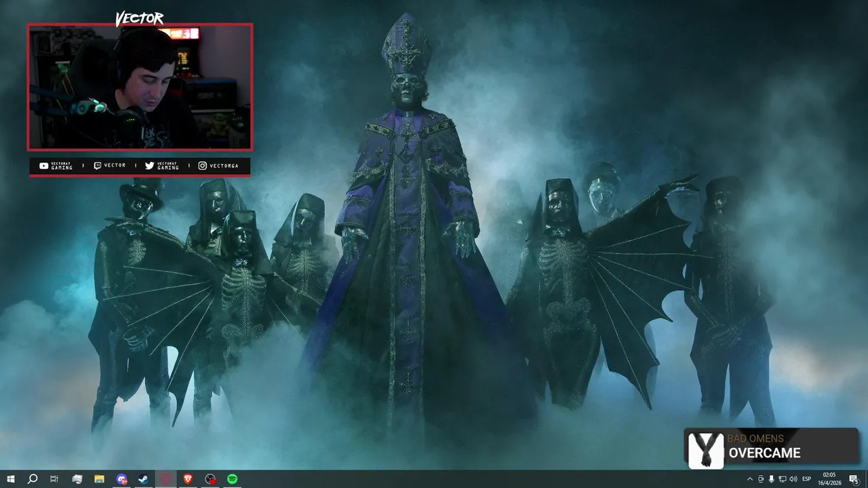
Task: Select the active pink circle taskbar app
Action: pyautogui.click(x=166, y=479)
